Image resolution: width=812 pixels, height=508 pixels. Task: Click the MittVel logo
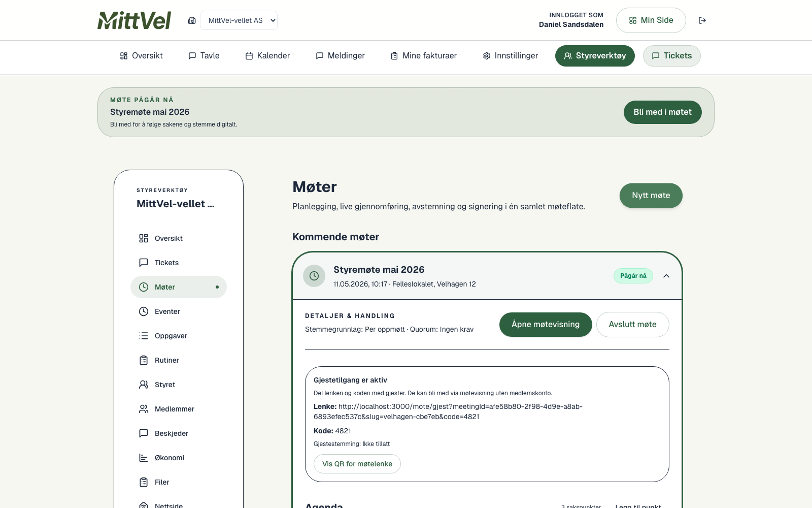(x=134, y=20)
